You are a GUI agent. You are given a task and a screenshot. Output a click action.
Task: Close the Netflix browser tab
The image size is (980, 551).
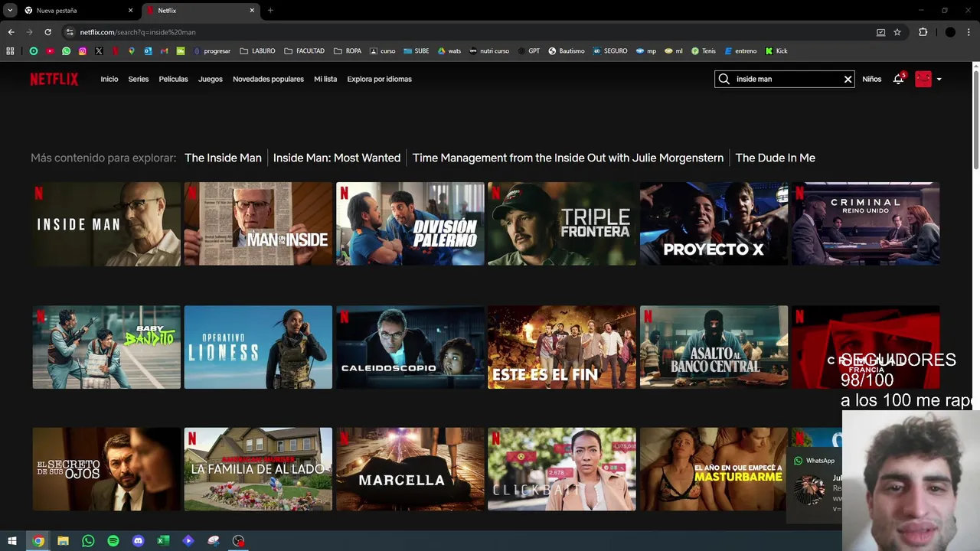click(x=252, y=11)
